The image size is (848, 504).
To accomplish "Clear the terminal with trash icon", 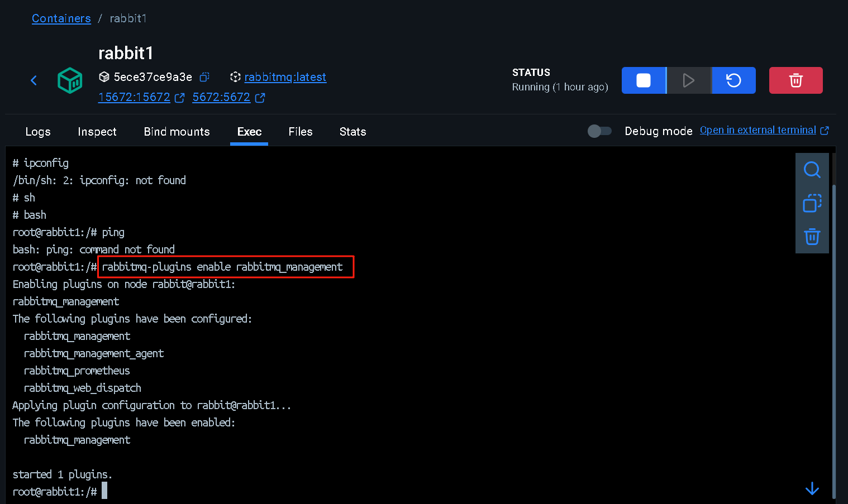I will 812,237.
